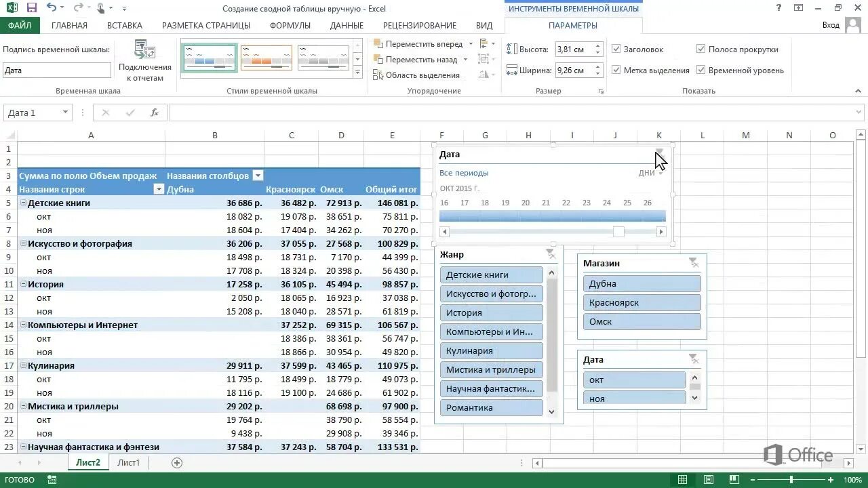Select окт in Дата slicer
The height and width of the screenshot is (488, 868).
pos(635,380)
